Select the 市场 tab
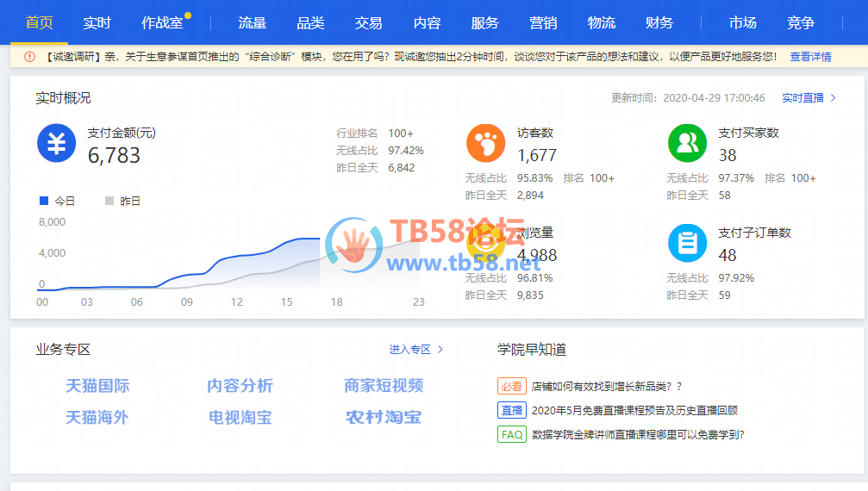Screen dimensions: 868x491 [742, 22]
